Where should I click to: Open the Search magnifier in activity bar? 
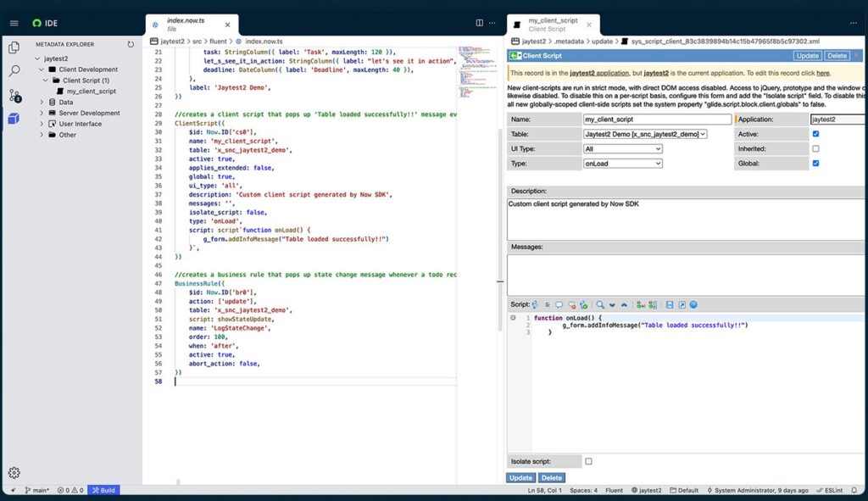[14, 71]
